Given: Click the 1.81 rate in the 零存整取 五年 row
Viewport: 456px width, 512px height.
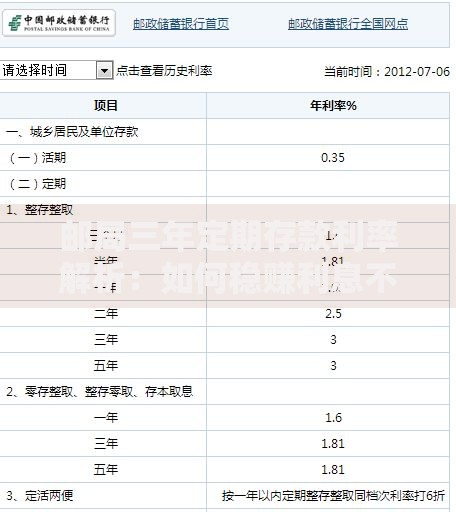Looking at the screenshot, I should click(333, 470).
